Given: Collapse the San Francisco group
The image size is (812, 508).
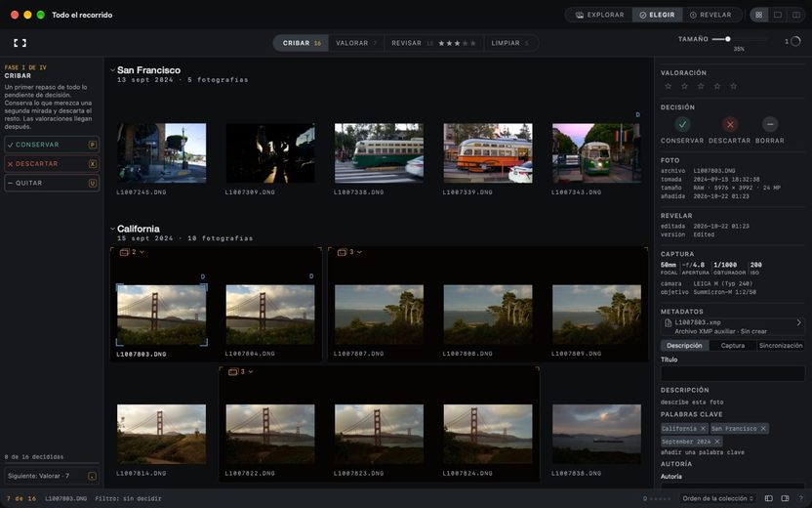Looking at the screenshot, I should tap(112, 70).
